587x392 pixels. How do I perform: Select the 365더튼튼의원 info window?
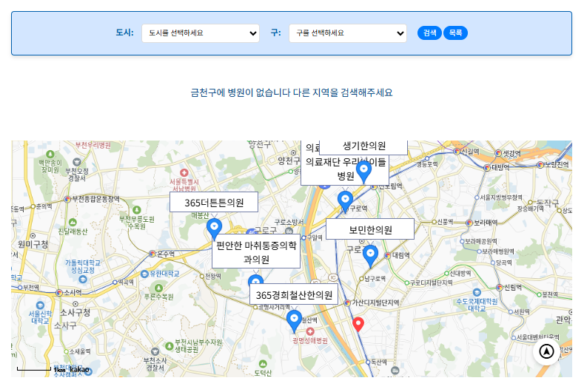214,203
